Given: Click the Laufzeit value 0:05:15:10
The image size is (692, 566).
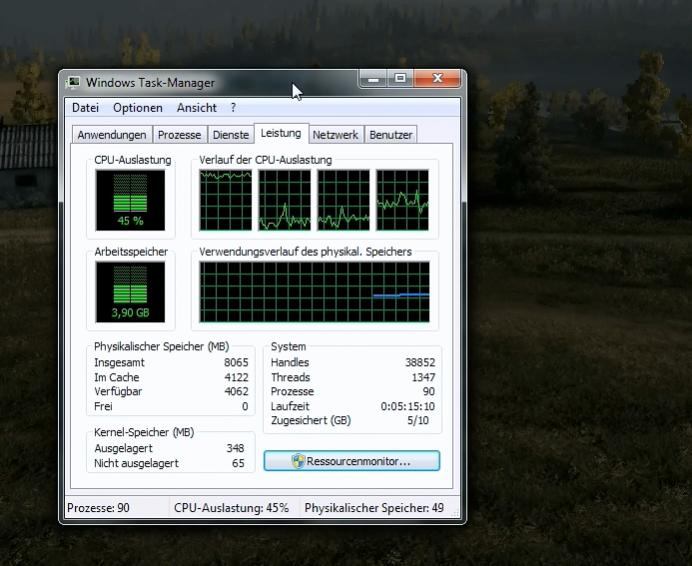Looking at the screenshot, I should tap(408, 406).
